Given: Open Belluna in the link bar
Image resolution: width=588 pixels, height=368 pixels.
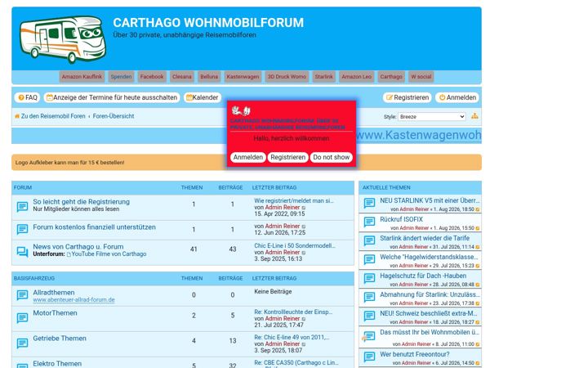Looking at the screenshot, I should click(x=209, y=77).
